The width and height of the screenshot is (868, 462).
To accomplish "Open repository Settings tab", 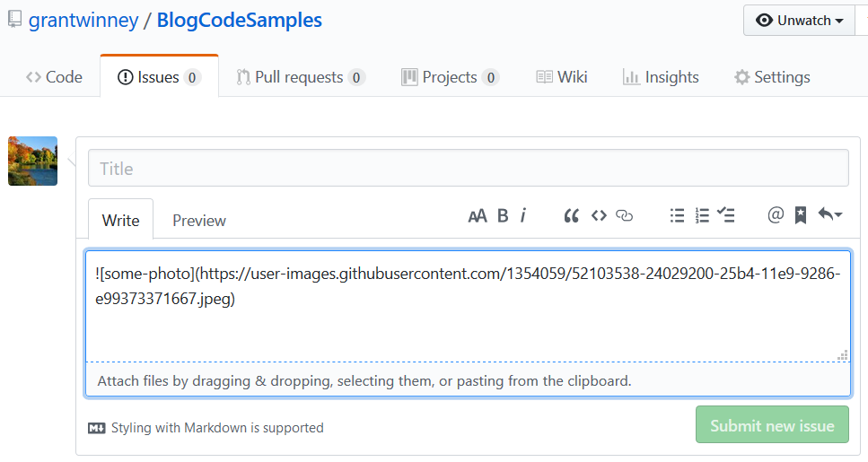I will tap(772, 77).
